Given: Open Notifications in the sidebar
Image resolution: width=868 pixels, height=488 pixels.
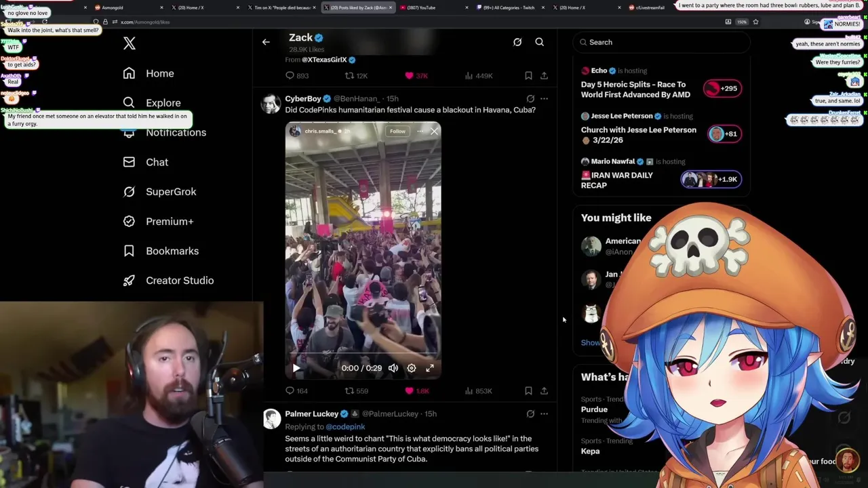Looking at the screenshot, I should pos(165,133).
